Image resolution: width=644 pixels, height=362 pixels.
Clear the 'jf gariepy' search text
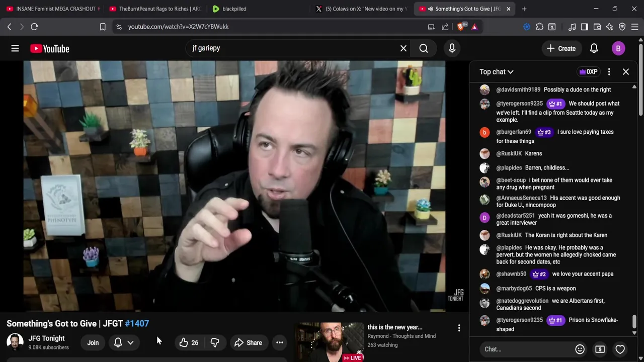click(x=404, y=48)
